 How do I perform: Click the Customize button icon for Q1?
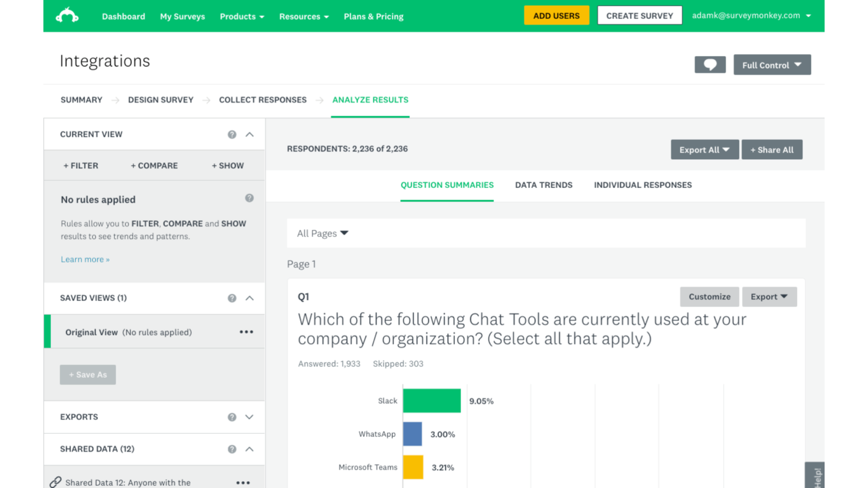pyautogui.click(x=709, y=297)
